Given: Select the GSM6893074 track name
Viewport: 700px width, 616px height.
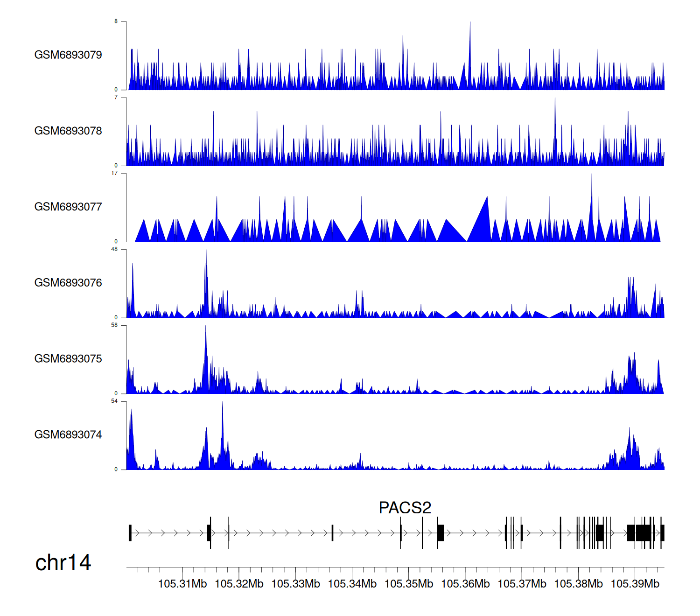Looking at the screenshot, I should coord(68,435).
